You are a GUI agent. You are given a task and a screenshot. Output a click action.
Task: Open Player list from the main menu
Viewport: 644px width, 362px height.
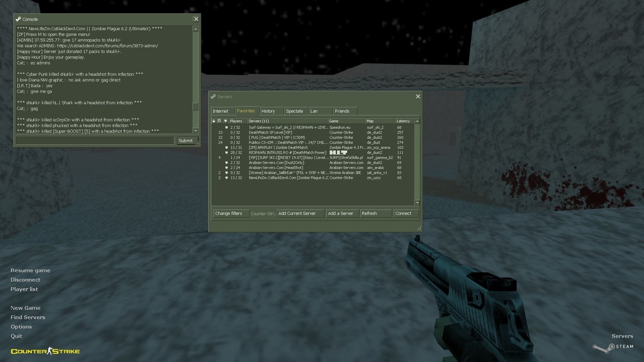(x=24, y=289)
